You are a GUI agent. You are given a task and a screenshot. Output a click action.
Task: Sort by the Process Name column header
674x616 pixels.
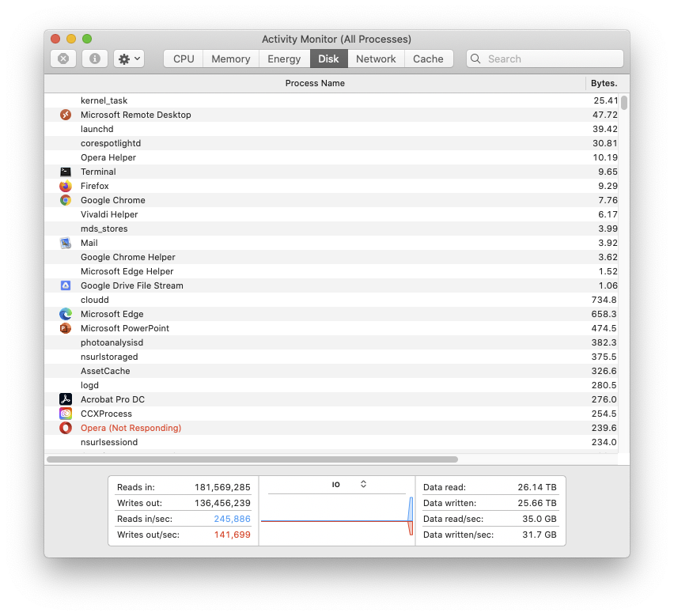315,83
